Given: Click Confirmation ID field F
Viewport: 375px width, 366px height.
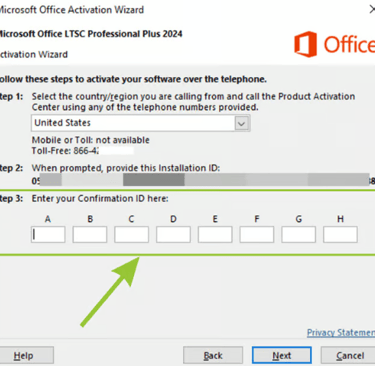Looking at the screenshot, I should [x=257, y=235].
